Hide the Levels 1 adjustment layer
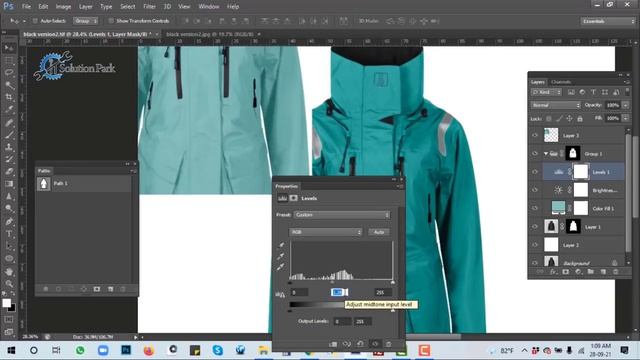This screenshot has width=640, height=360. click(535, 172)
